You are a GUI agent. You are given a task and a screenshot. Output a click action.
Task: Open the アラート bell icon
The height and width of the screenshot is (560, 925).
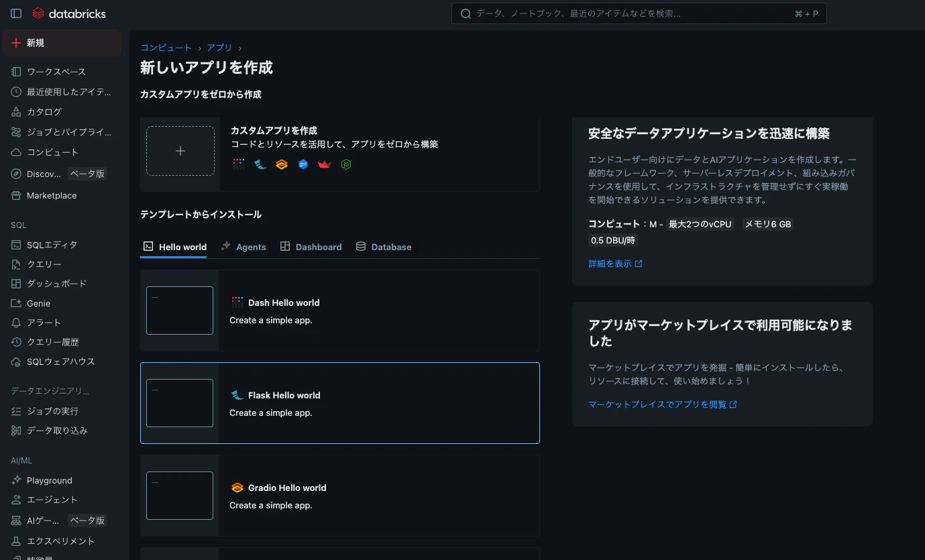[16, 323]
